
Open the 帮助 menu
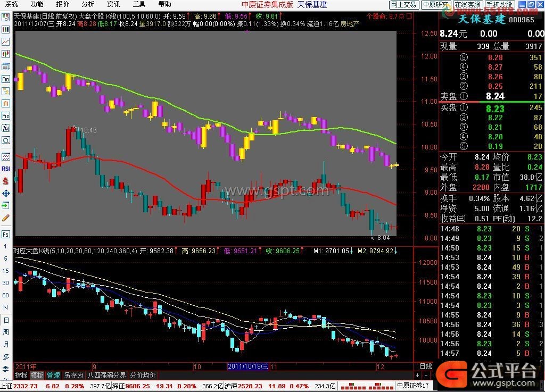(x=165, y=4)
